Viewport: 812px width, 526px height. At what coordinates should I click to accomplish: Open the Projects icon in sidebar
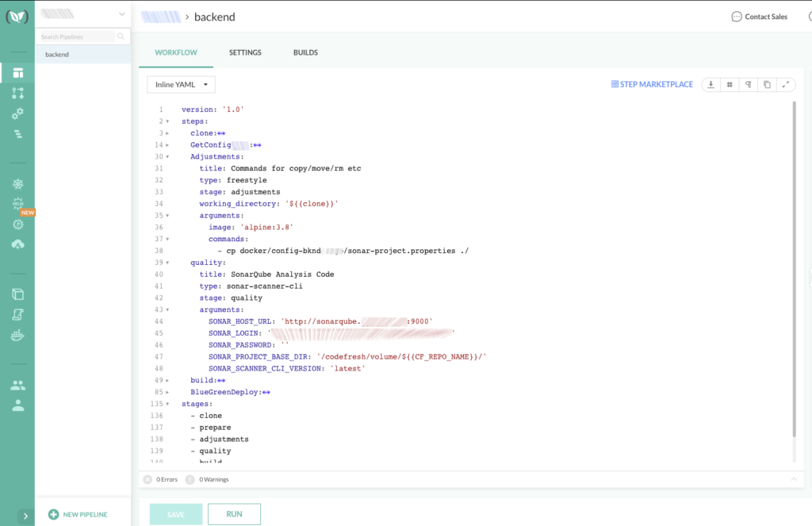pyautogui.click(x=18, y=73)
